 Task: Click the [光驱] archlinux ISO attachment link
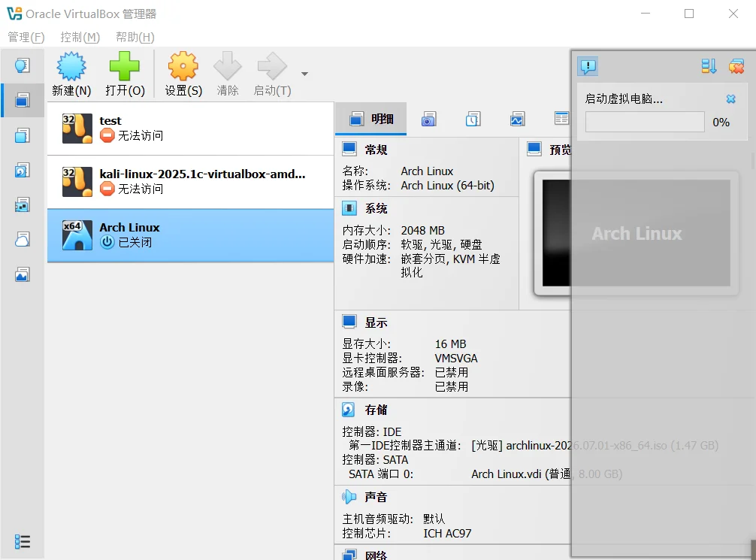pyautogui.click(x=595, y=446)
